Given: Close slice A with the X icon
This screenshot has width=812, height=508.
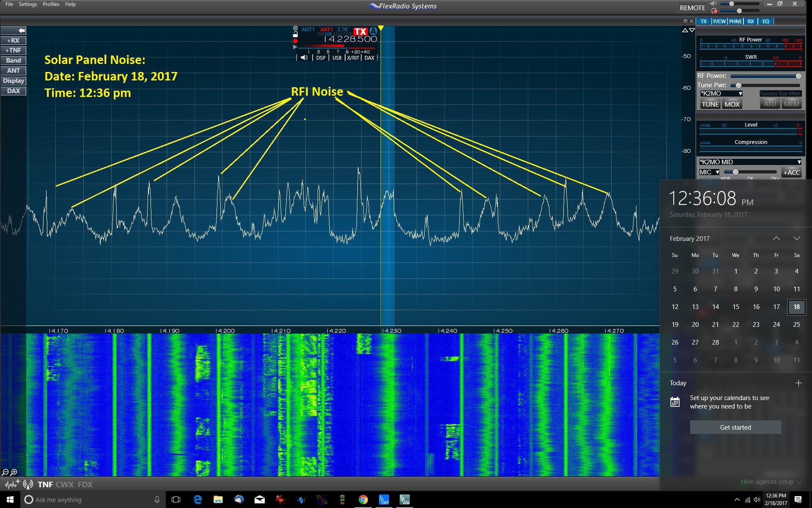Looking at the screenshot, I should pyautogui.click(x=295, y=28).
